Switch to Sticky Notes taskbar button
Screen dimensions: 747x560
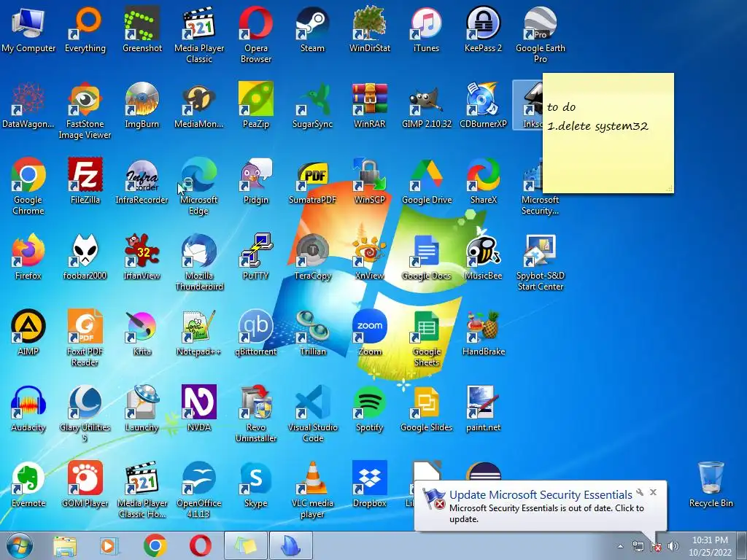click(246, 545)
